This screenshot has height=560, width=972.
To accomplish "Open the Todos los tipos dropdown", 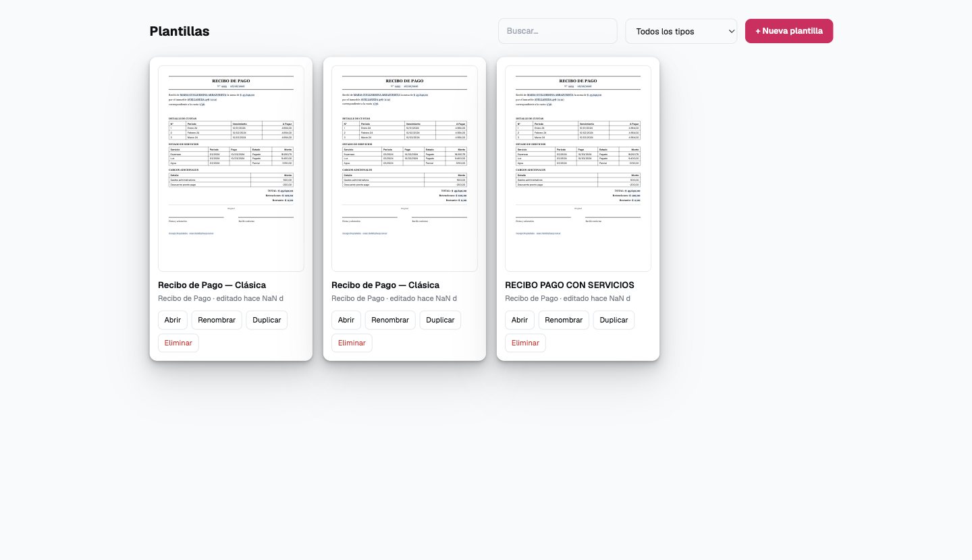I will [681, 31].
